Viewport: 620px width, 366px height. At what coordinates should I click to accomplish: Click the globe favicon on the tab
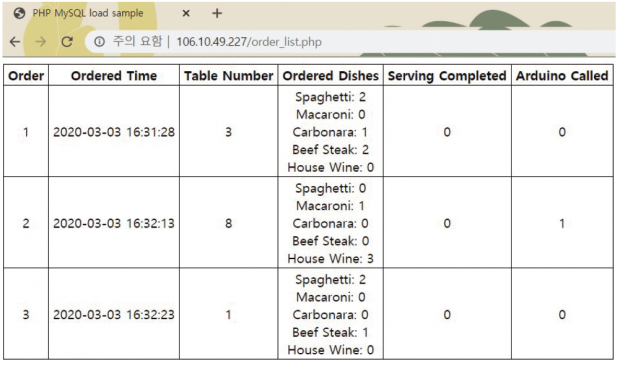(19, 13)
